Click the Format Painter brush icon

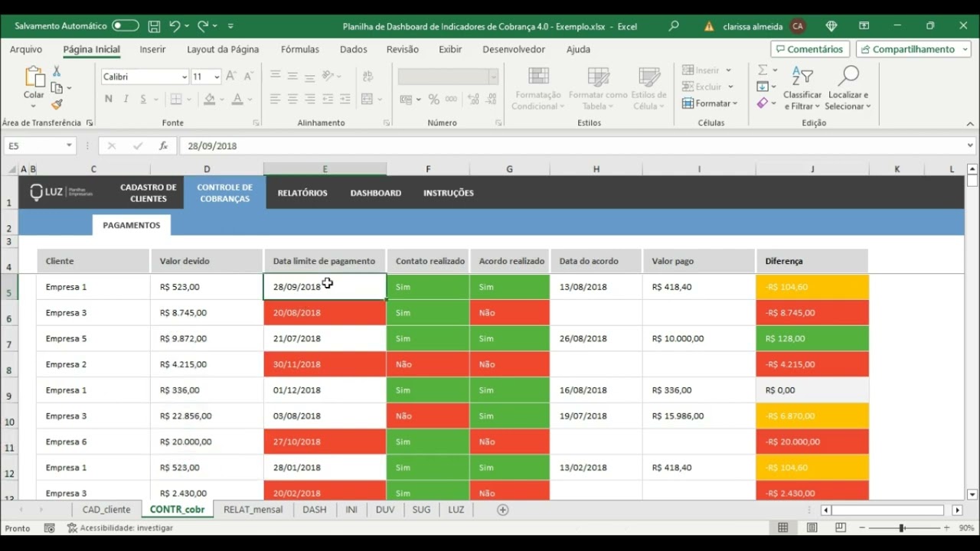57,104
